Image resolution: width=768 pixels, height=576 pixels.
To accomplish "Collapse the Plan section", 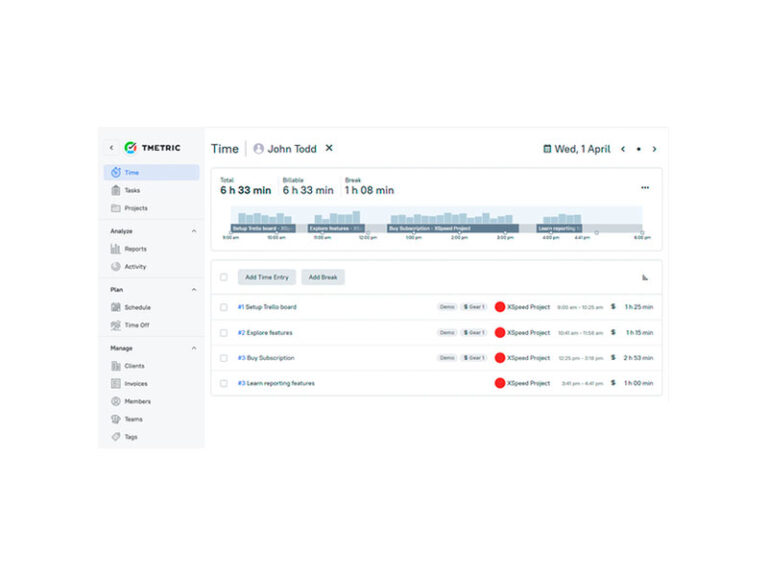I will [194, 289].
